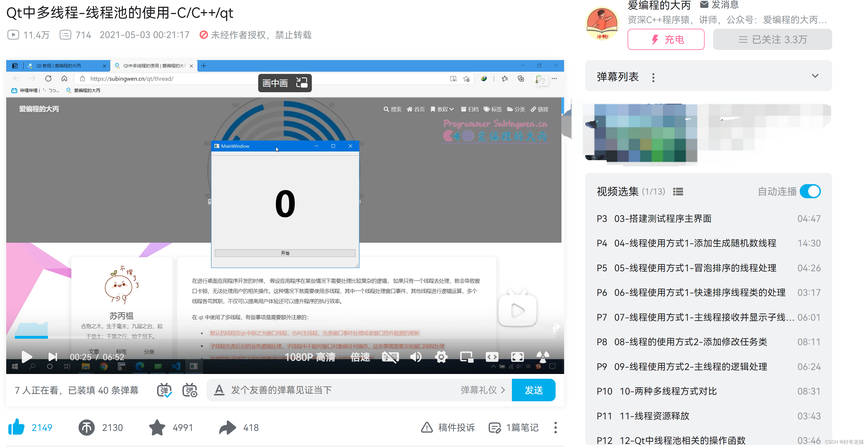This screenshot has width=868, height=447.
Task: Select episode P4 04-线程使用方式1-添加生成随机数线程
Action: pyautogui.click(x=708, y=243)
